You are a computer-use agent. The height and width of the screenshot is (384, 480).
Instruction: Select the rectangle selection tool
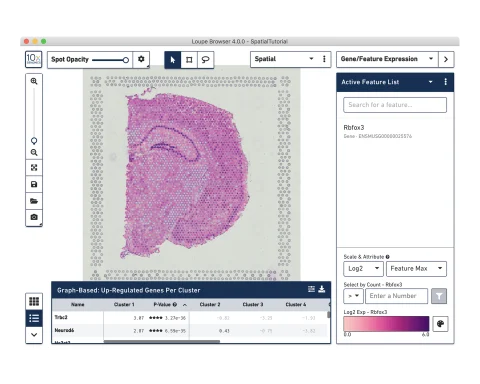(189, 60)
